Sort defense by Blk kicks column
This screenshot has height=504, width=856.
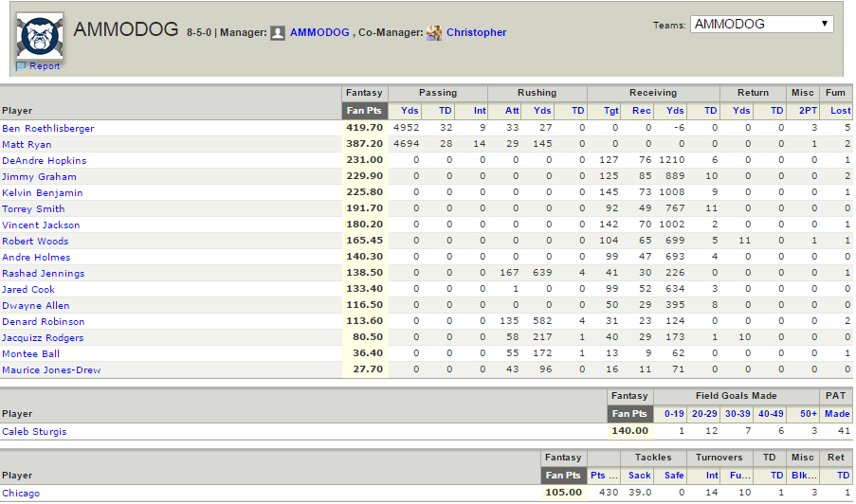click(805, 476)
